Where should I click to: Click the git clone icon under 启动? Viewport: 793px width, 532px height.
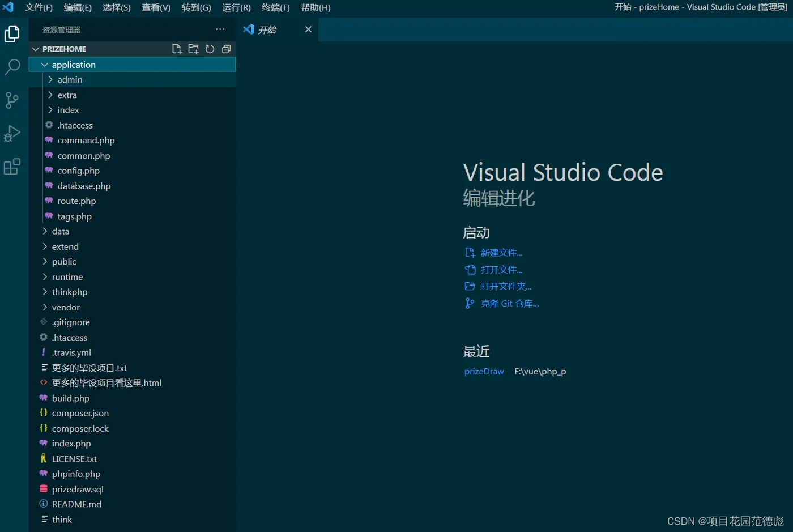click(x=470, y=304)
